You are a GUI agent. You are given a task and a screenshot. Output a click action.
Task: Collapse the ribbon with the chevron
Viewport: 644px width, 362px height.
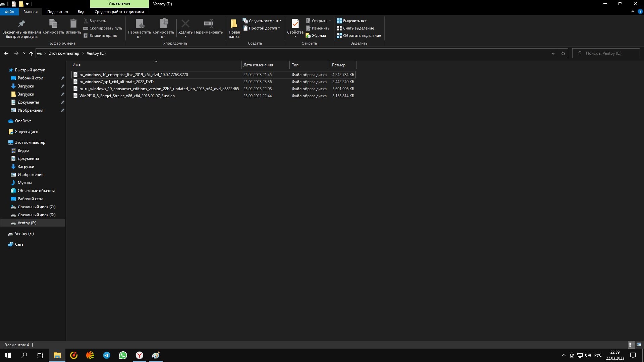click(x=633, y=12)
